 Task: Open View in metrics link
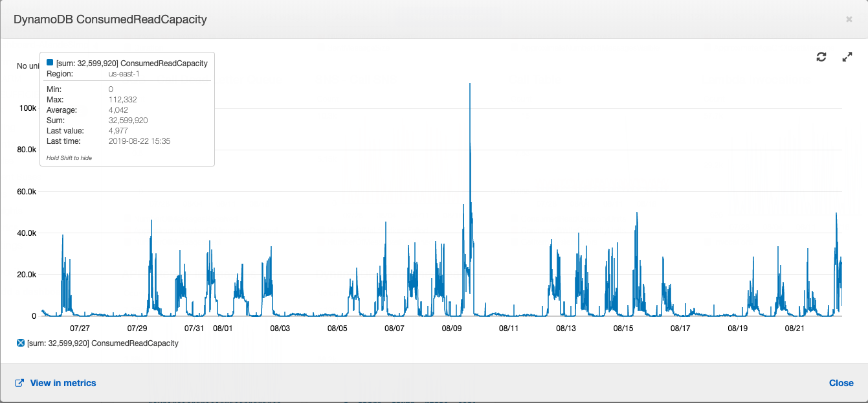[63, 383]
